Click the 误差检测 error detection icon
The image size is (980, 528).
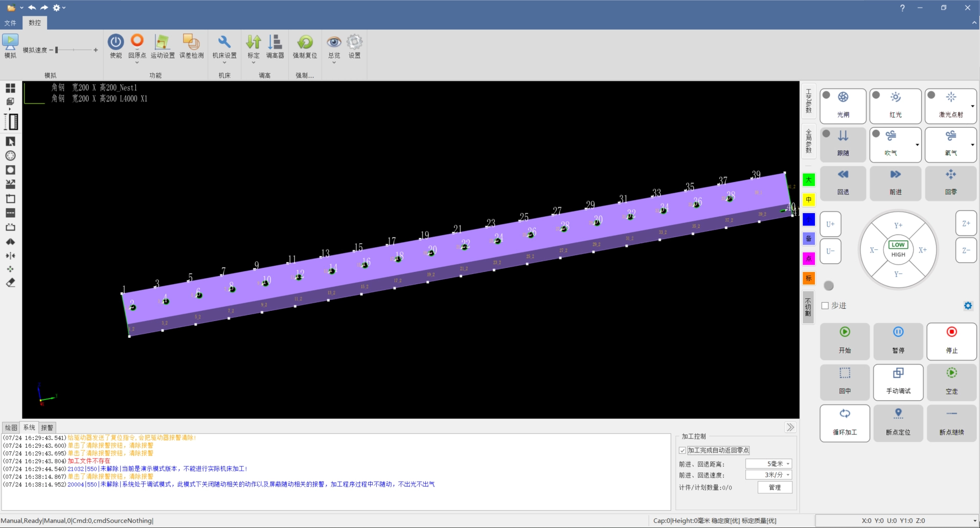191,42
